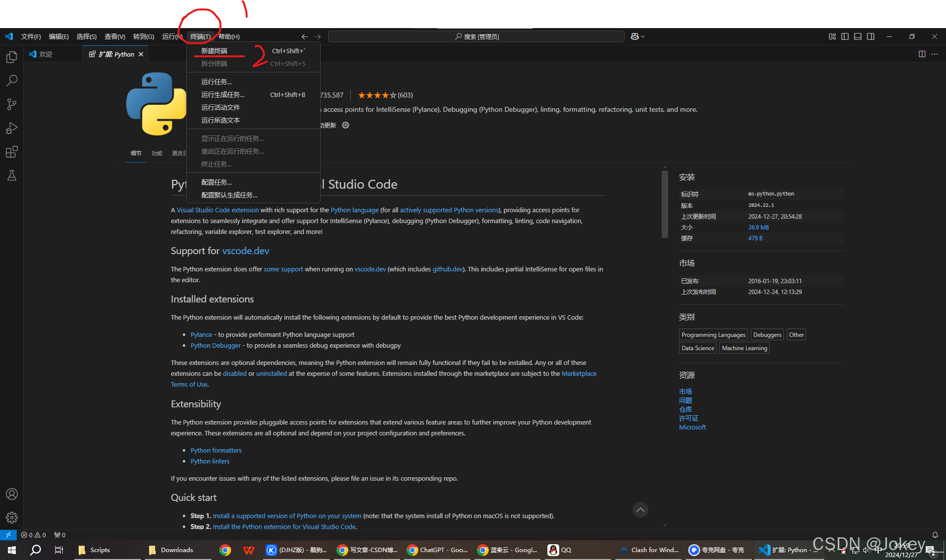Open the 查看(V) menu
The image size is (946, 560).
(x=115, y=36)
